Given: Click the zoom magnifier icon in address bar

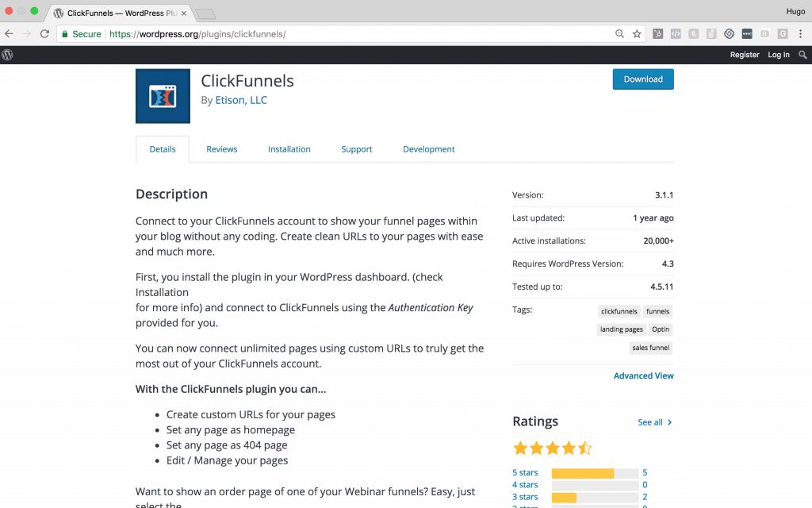Looking at the screenshot, I should (x=620, y=34).
